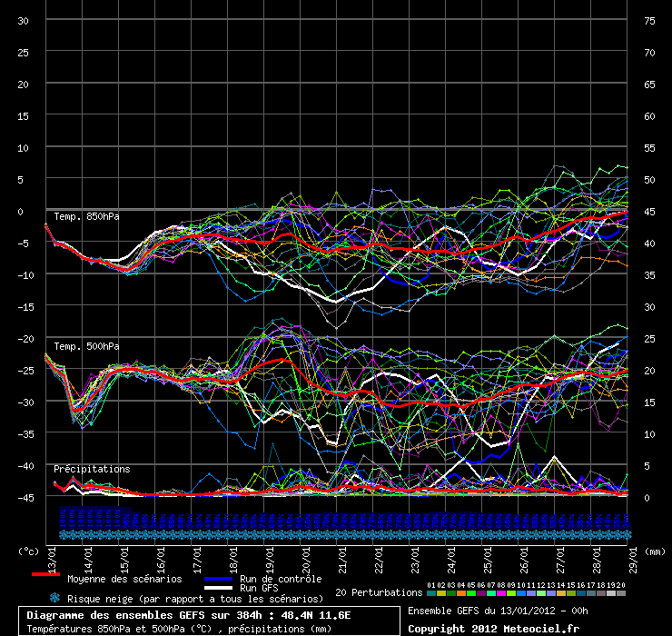Click the 'Run GFS' legend label
The image size is (672, 636).
(x=259, y=588)
